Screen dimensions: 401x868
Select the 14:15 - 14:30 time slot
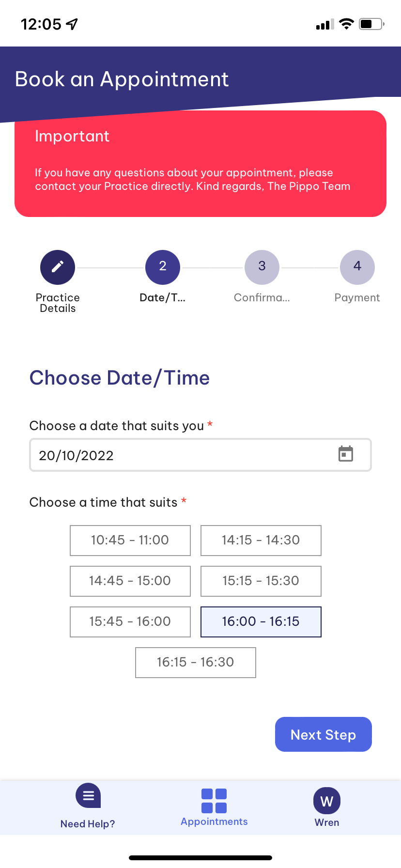[x=261, y=540]
